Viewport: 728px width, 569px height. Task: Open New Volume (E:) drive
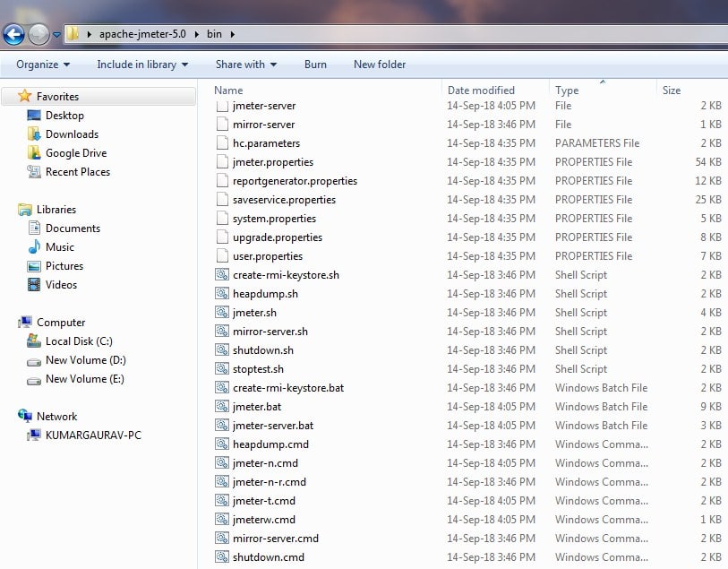pyautogui.click(x=84, y=378)
